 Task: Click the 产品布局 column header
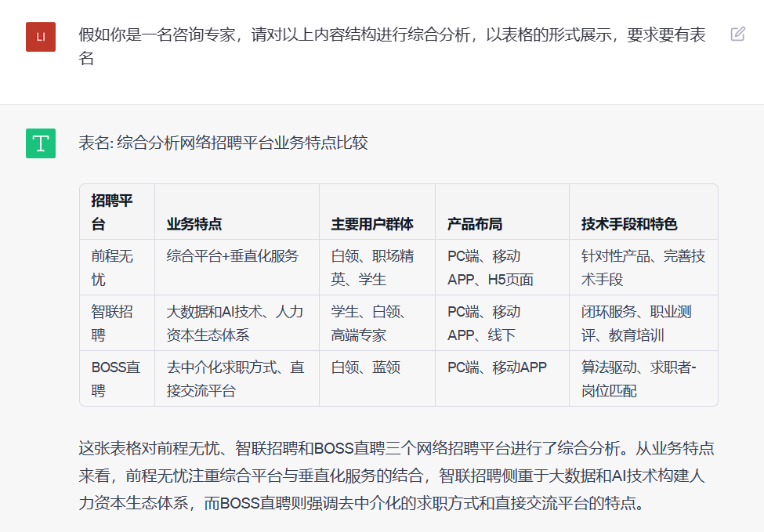(502, 212)
